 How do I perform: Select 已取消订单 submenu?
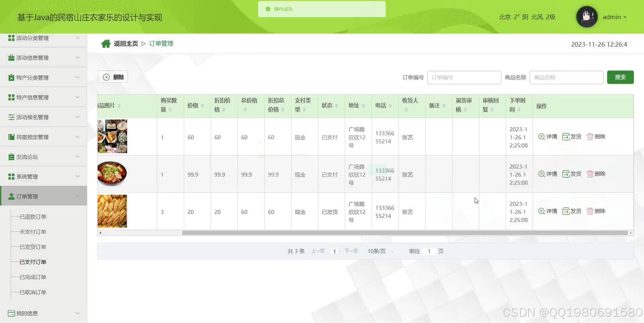pyautogui.click(x=33, y=292)
